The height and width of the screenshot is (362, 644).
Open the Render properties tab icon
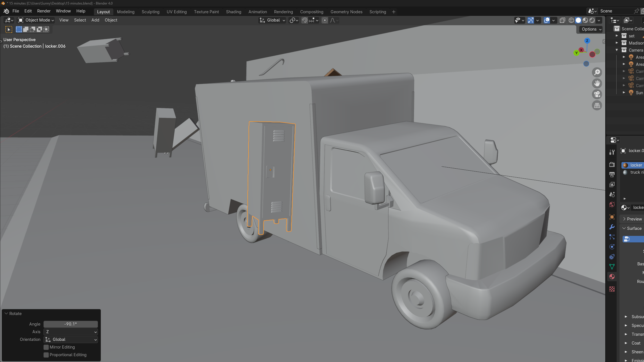pos(612,165)
